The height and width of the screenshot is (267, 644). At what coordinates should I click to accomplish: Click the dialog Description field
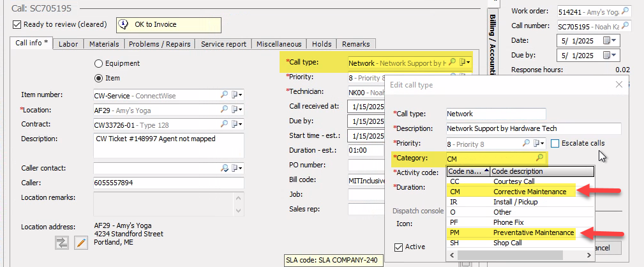click(534, 128)
